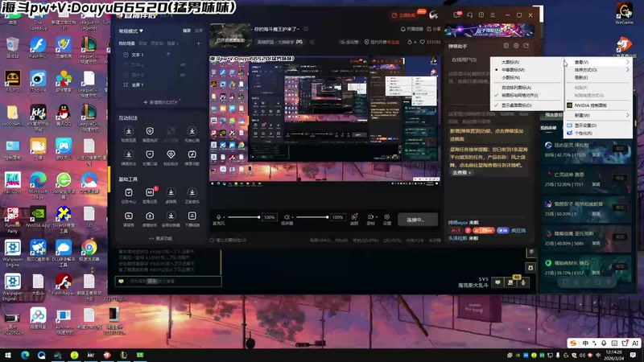Toggle 将图标与网格对齐(I) align to grid
Image resolution: width=644 pixels, height=362 pixels.
point(526,95)
